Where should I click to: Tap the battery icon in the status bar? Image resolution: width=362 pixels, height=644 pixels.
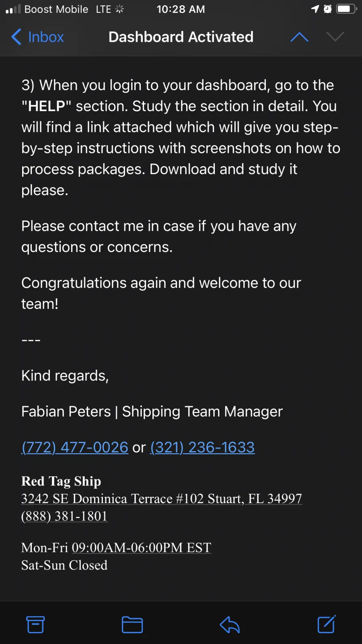[346, 9]
